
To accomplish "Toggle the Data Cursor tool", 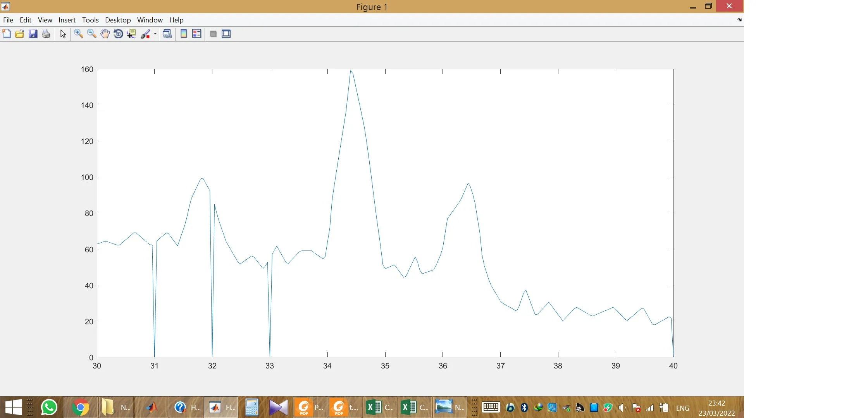I will (132, 34).
